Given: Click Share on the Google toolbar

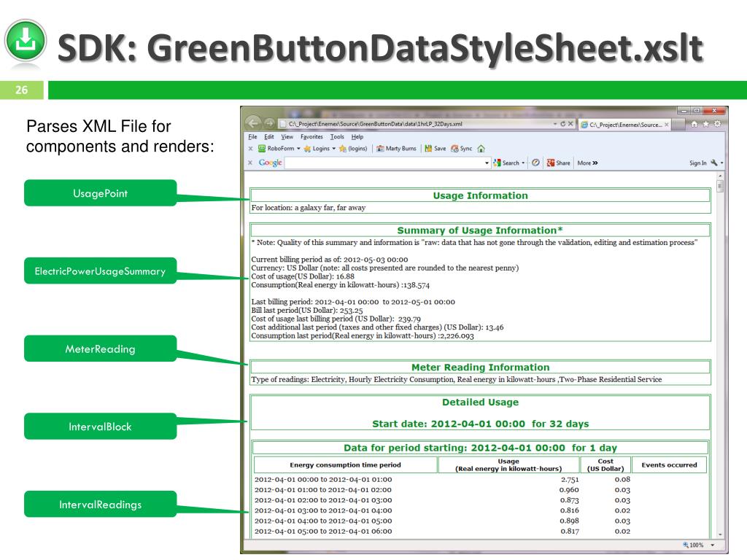Looking at the screenshot, I should pos(558,163).
